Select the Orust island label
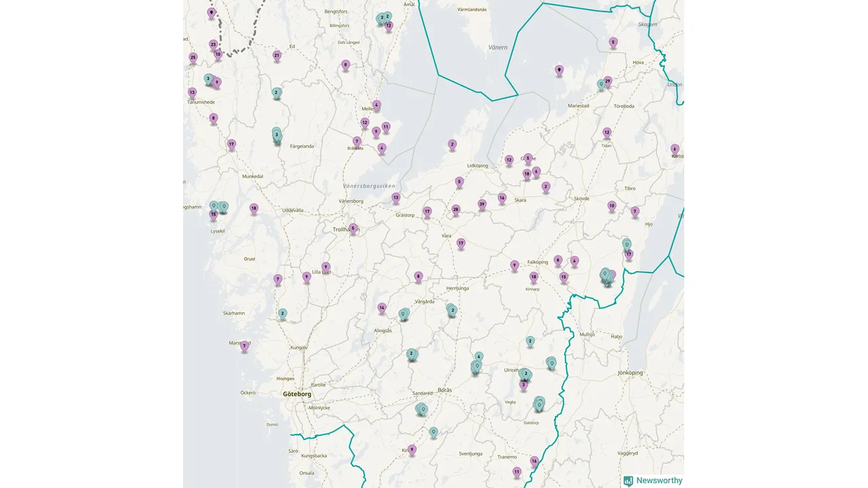 250,259
